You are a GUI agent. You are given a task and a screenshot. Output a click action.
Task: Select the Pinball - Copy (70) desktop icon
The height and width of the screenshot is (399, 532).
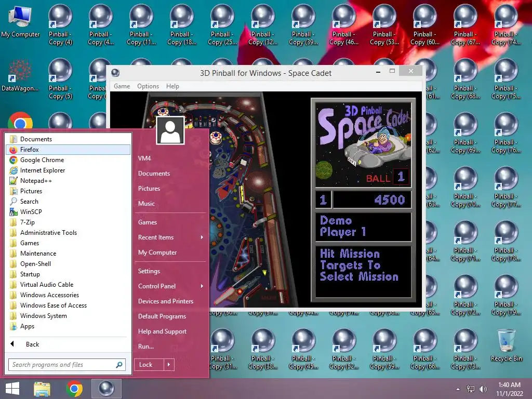465,187
